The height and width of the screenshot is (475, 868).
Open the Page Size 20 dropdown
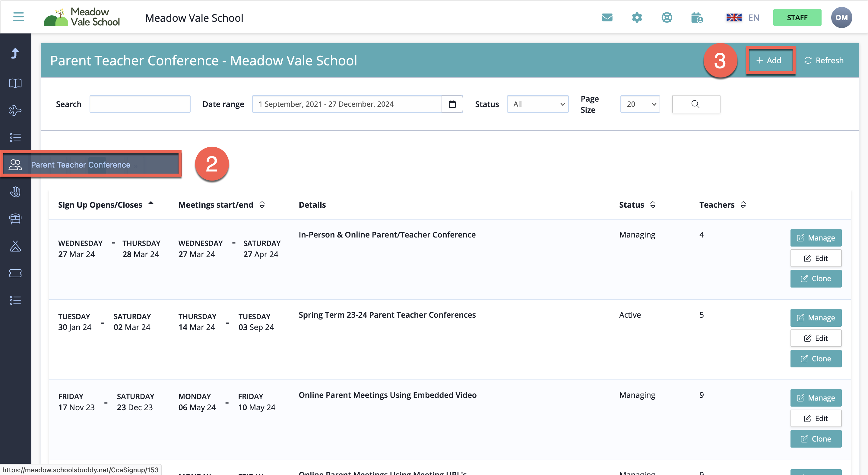click(640, 104)
